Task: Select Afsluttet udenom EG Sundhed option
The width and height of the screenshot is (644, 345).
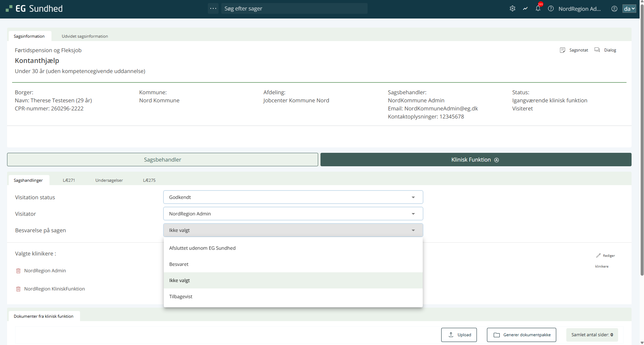Action: [x=202, y=248]
